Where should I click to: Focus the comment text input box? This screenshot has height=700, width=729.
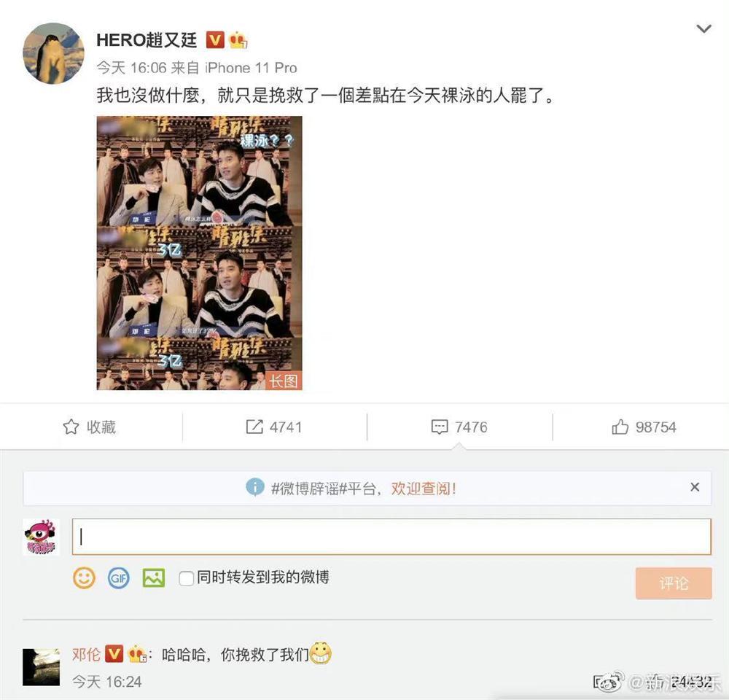tap(391, 537)
